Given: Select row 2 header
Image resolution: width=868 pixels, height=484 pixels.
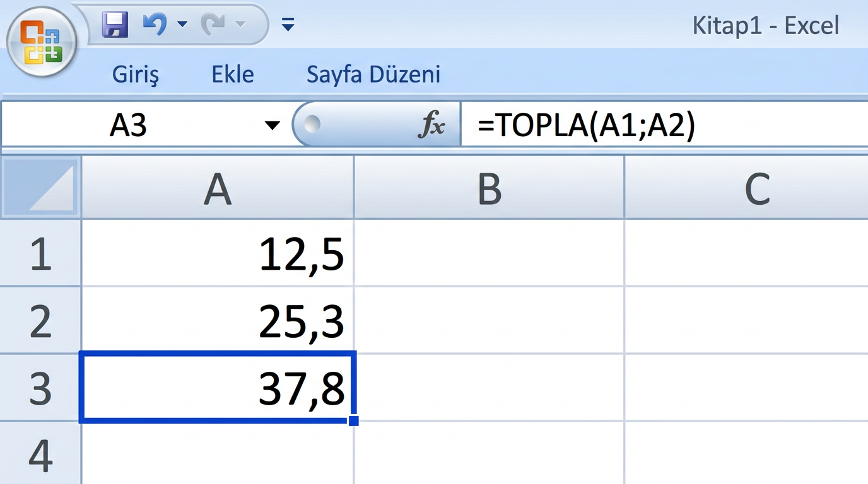Looking at the screenshot, I should pyautogui.click(x=40, y=320).
